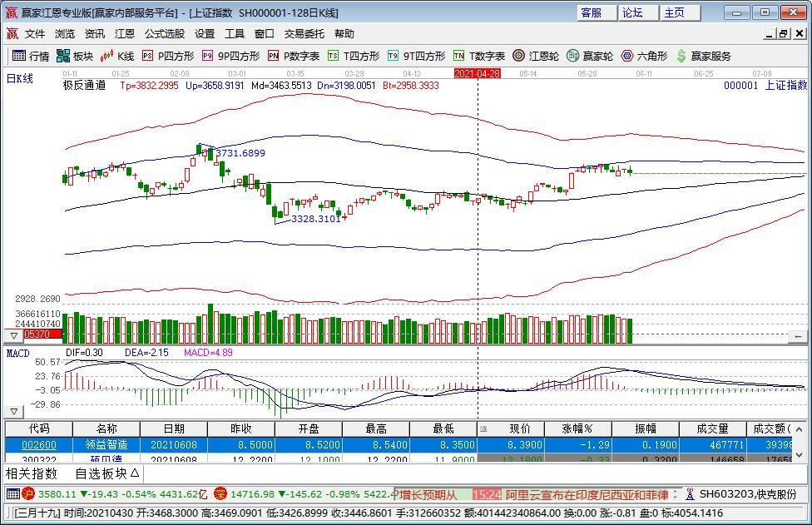812x525 pixels.
Task: Click the volume panel right-side arrow button
Action: coord(798,336)
